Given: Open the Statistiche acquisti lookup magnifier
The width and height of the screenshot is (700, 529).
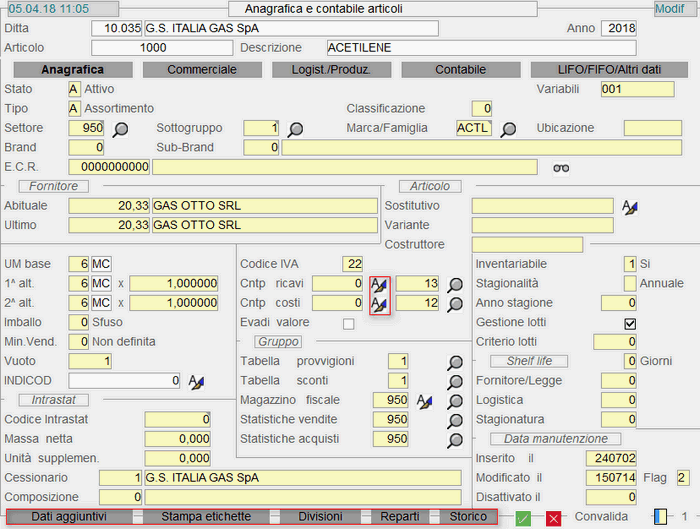Looking at the screenshot, I should (x=455, y=439).
